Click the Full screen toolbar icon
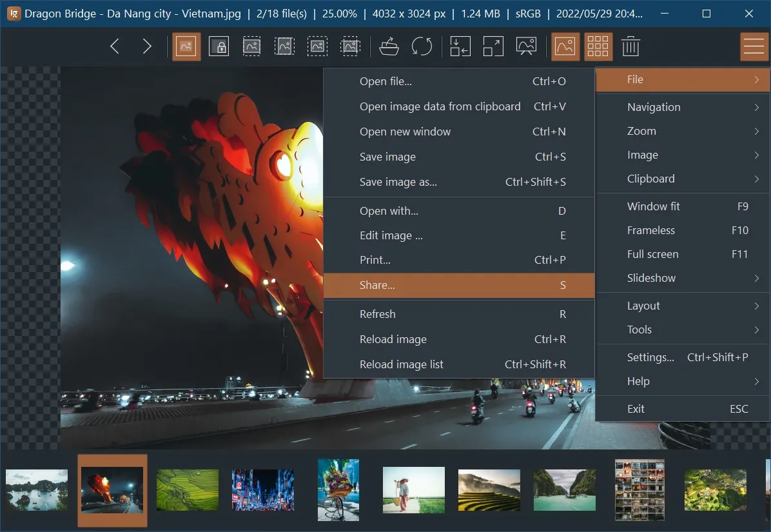Viewport: 771px width, 532px height. pos(493,46)
